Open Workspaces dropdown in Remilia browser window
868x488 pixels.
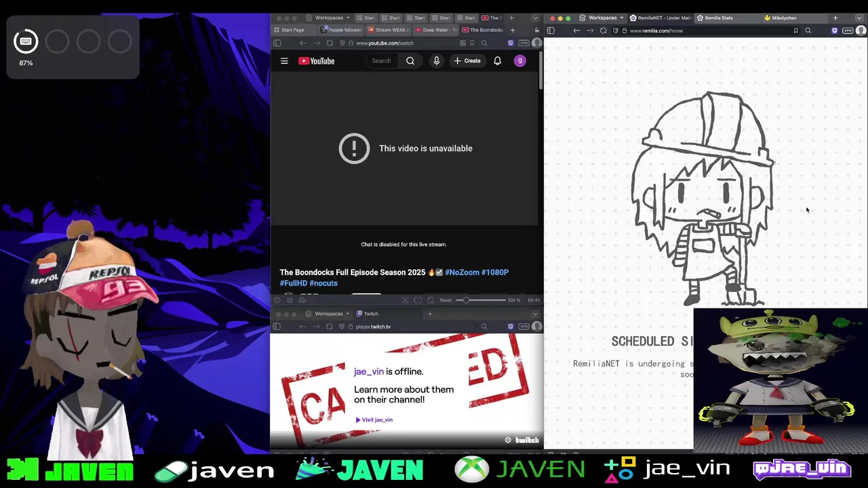[602, 18]
